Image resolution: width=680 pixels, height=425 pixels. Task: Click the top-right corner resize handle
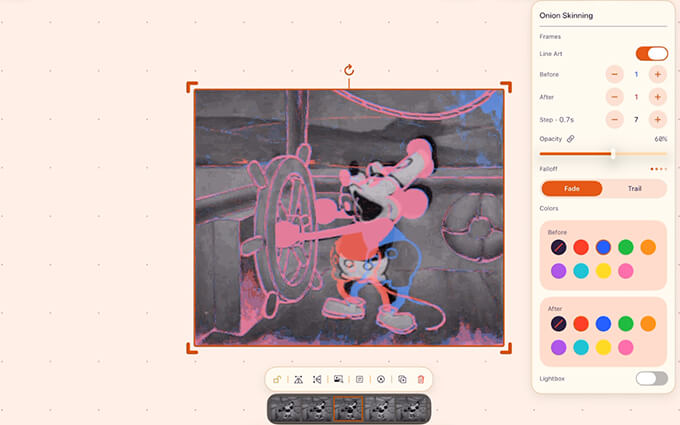pyautogui.click(x=506, y=87)
